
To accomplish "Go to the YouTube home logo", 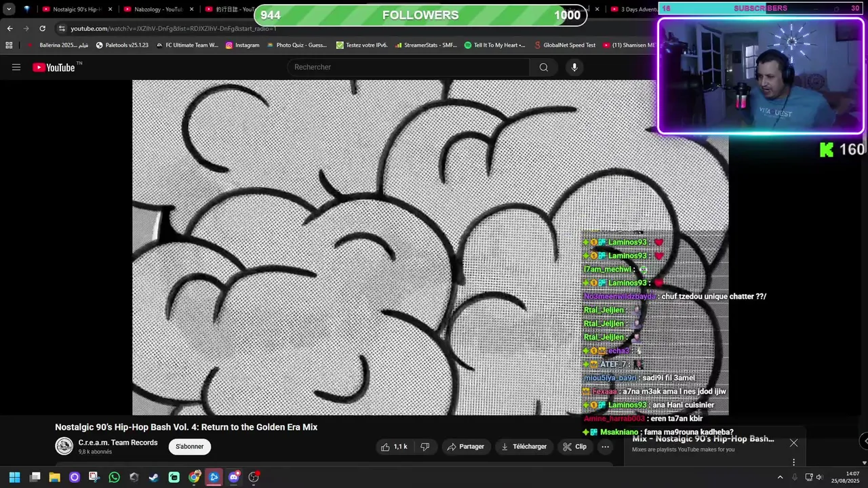I will coord(54,67).
